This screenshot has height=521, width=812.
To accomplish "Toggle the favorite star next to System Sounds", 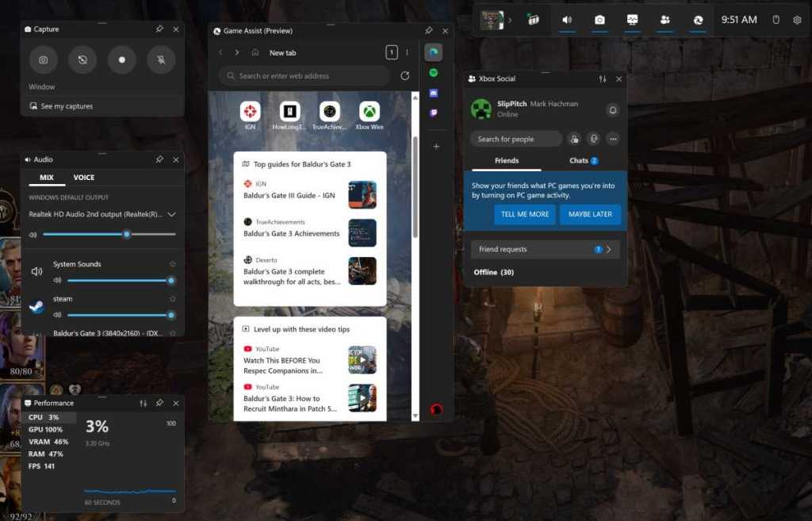I will pos(171,263).
